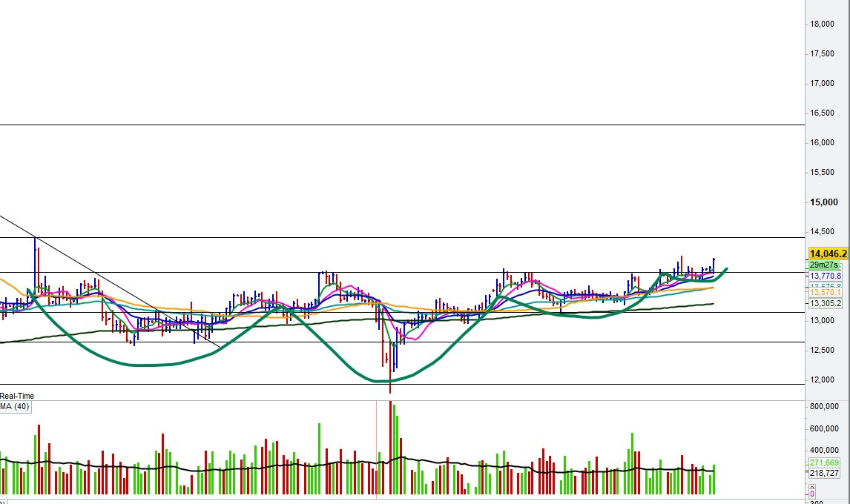Click the current price tag 14,046.2
The height and width of the screenshot is (504, 850).
tap(828, 253)
